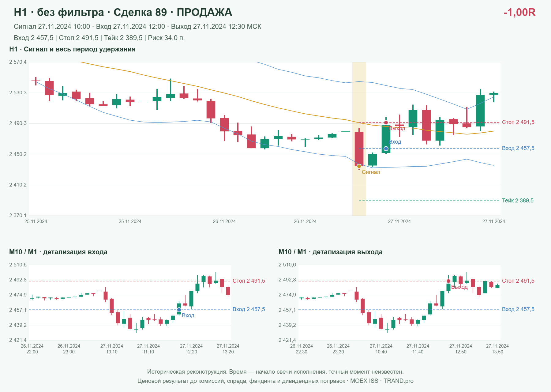Select the -1,00R result value

click(519, 12)
